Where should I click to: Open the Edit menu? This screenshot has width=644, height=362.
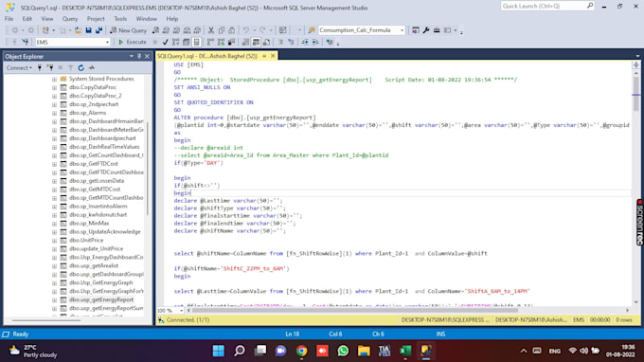click(x=27, y=19)
